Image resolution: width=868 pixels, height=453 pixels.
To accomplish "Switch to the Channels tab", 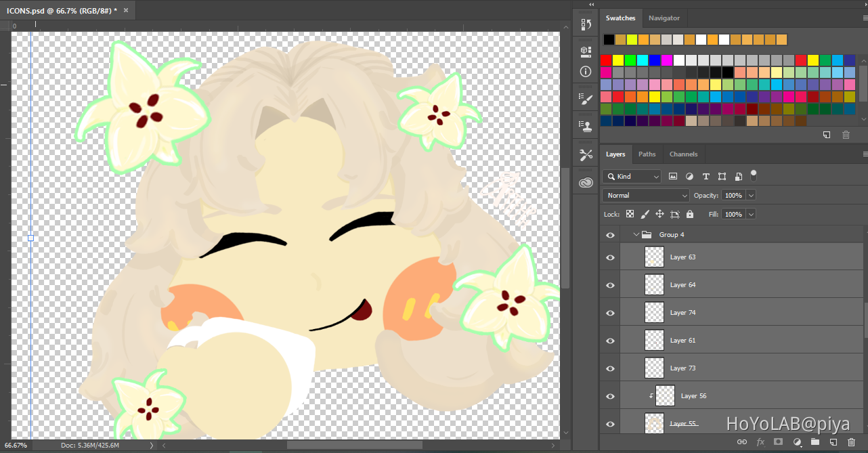I will [x=683, y=154].
